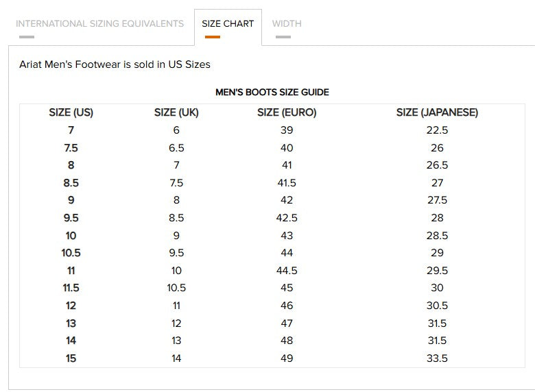Viewport: 535px width, 392px height.
Task: Click UK size 6.5 cell
Action: (x=176, y=148)
